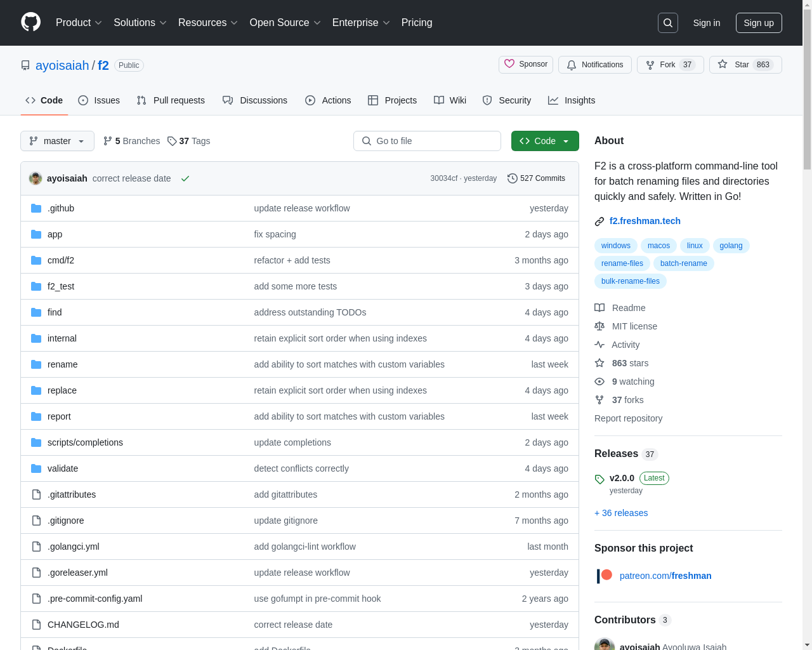Open the .pre-commit-config.yaml file

tap(95, 599)
